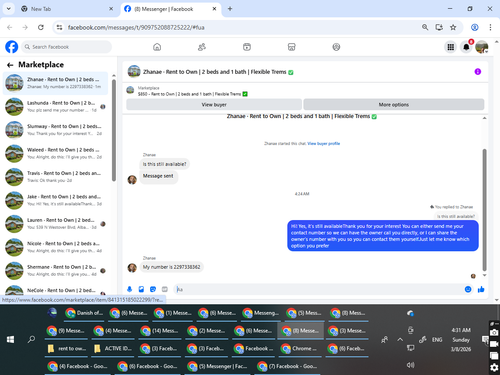Screen dimensions: 500x375
Task: Click the address bar URL
Action: coord(136,27)
